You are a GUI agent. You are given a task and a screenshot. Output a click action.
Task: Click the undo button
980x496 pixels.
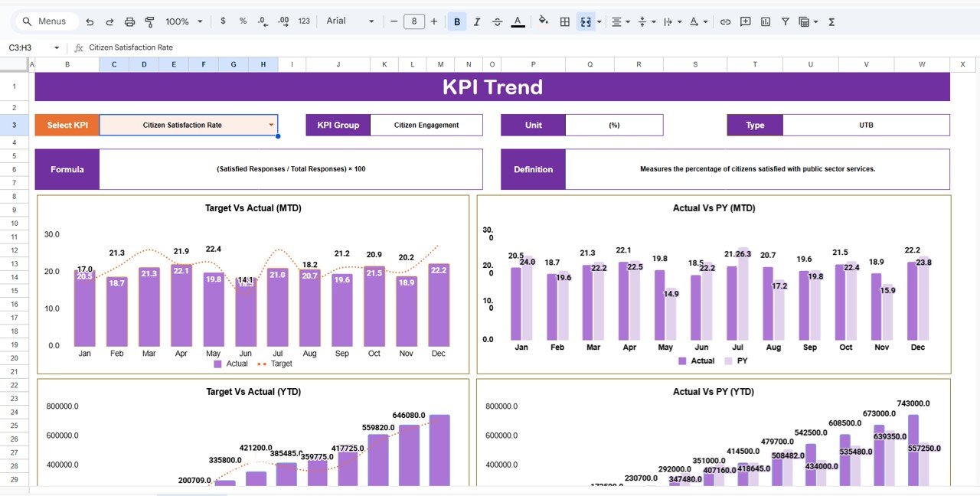coord(90,21)
